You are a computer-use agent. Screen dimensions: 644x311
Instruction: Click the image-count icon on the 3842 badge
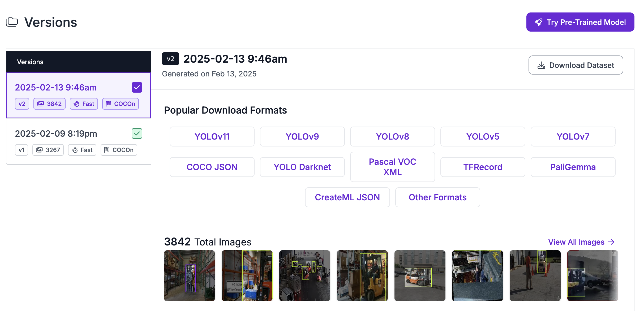(40, 104)
